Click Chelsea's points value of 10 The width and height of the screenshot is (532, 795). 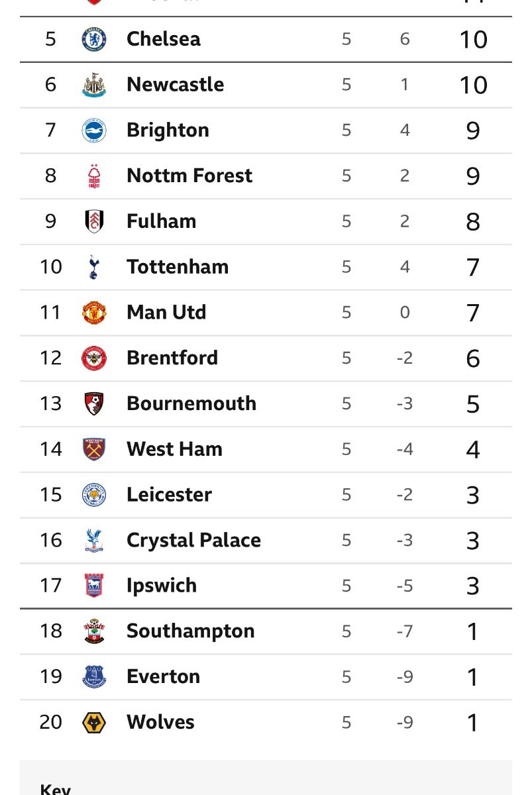(473, 40)
